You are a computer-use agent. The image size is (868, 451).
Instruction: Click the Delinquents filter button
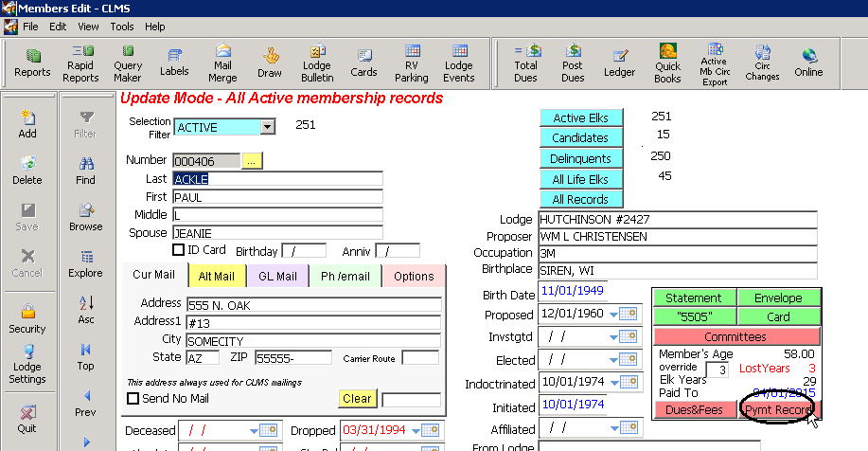[581, 158]
